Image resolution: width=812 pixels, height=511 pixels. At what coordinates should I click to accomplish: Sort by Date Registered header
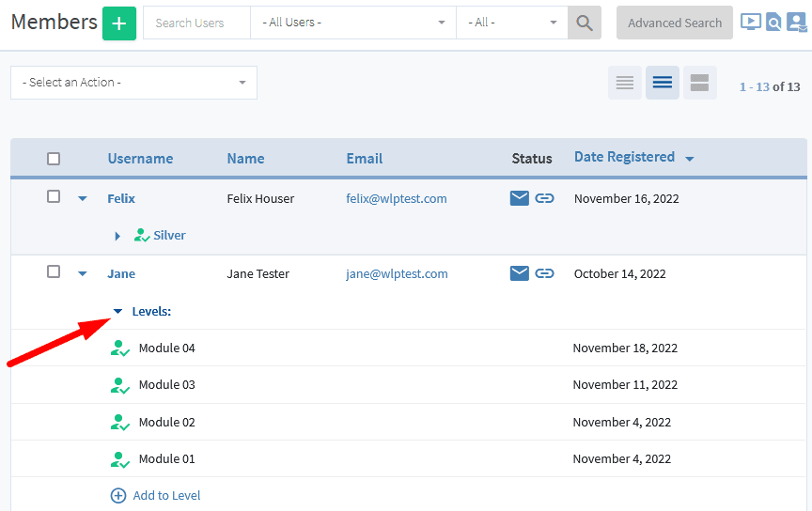625,157
